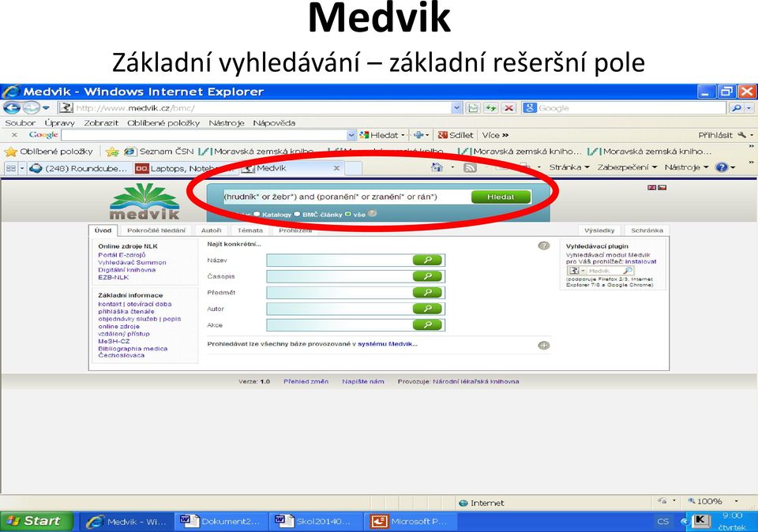Viewport: 758px width, 532px height.
Task: Switch to the Laptops, Notebooks browser tab
Action: point(186,168)
